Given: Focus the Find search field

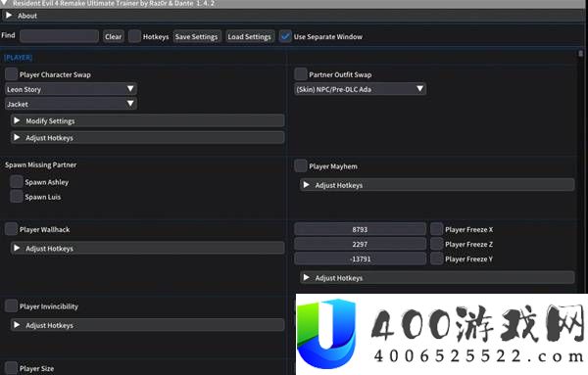Looking at the screenshot, I should point(59,36).
